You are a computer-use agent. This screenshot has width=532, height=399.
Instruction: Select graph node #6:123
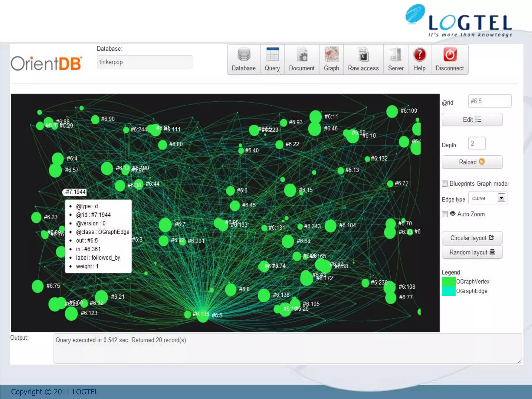[71, 314]
